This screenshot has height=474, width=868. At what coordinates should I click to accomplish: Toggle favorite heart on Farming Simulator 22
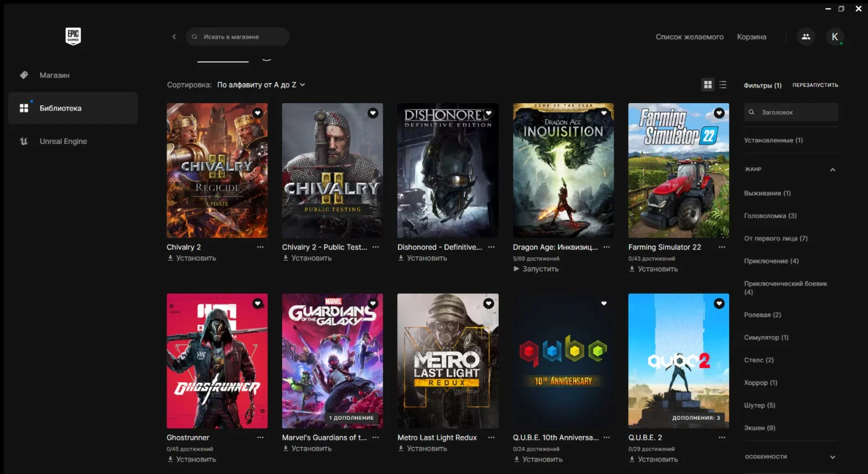pyautogui.click(x=719, y=113)
